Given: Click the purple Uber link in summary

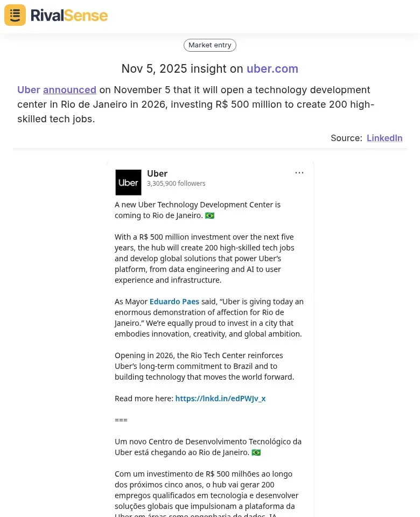Looking at the screenshot, I should [x=29, y=90].
